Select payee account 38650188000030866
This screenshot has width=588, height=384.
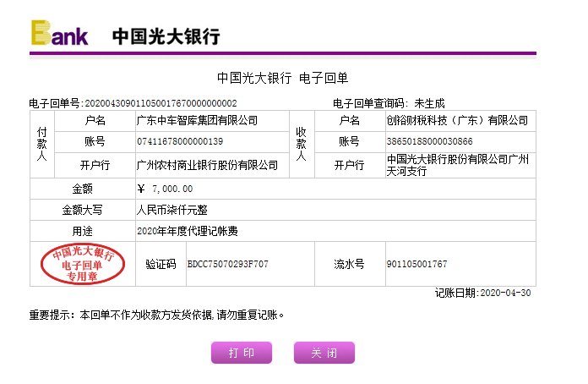click(x=430, y=141)
